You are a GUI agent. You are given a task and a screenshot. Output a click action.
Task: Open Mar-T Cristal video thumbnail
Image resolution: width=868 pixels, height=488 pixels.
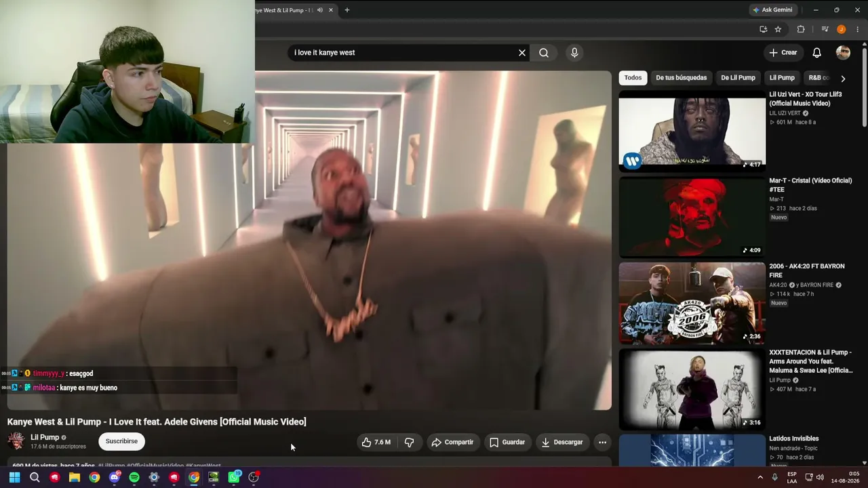(x=692, y=217)
